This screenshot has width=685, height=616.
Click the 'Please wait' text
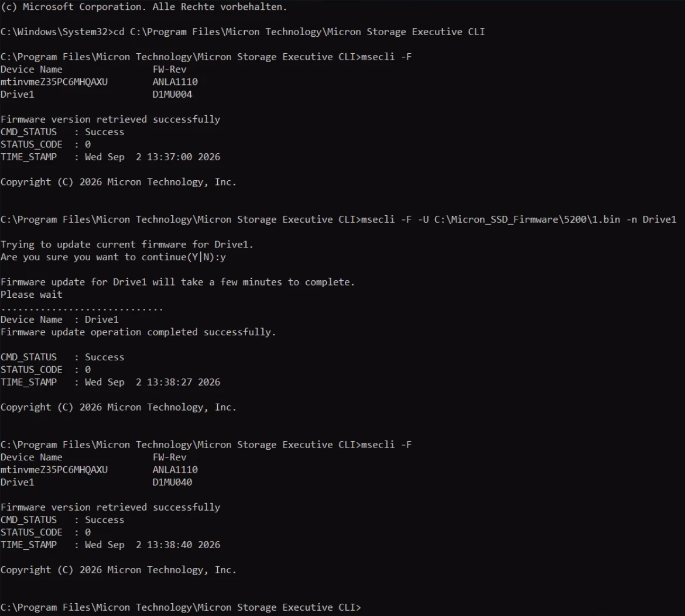point(32,295)
